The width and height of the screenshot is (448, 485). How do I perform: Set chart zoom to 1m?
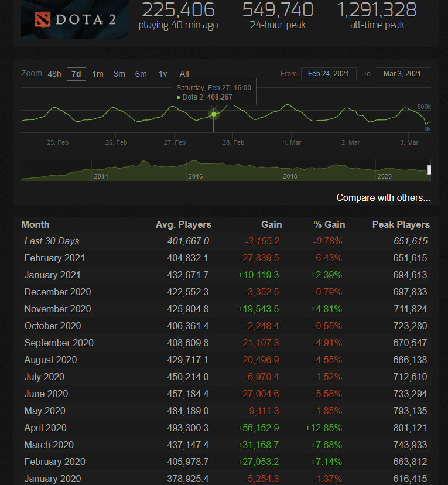coord(98,74)
